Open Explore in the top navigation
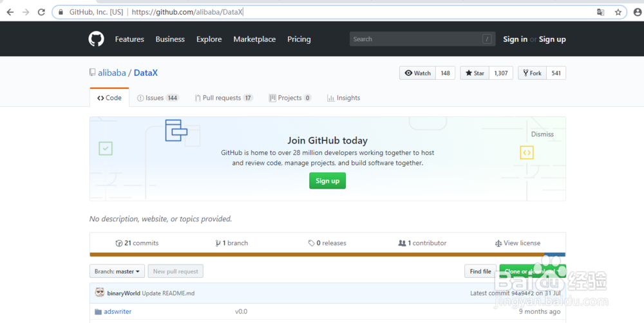This screenshot has width=644, height=323. (x=209, y=39)
